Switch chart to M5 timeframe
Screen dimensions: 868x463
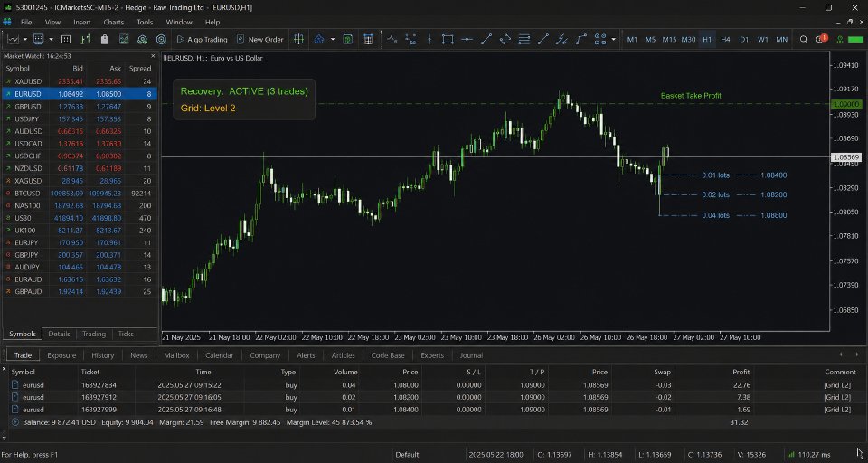[650, 39]
